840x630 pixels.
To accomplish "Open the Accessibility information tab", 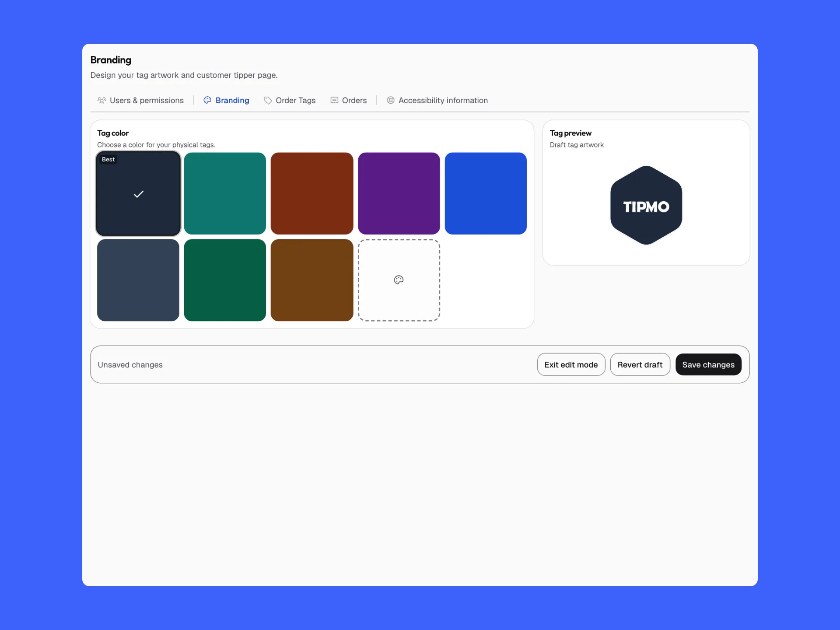I will click(x=437, y=100).
